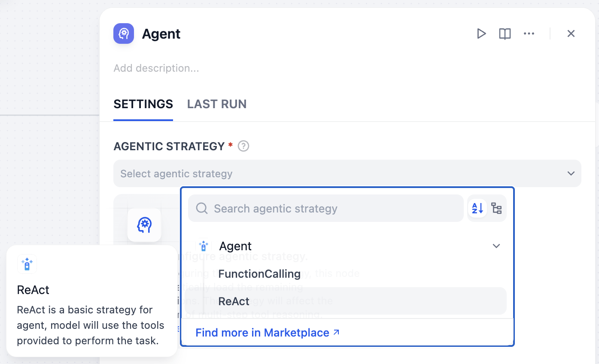Switch to the LAST RUN tab

(217, 104)
